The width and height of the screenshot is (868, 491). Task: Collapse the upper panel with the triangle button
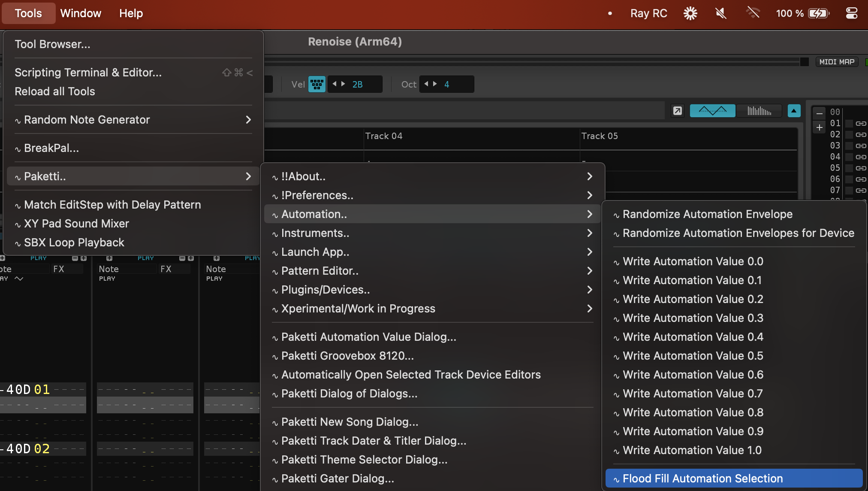(794, 111)
